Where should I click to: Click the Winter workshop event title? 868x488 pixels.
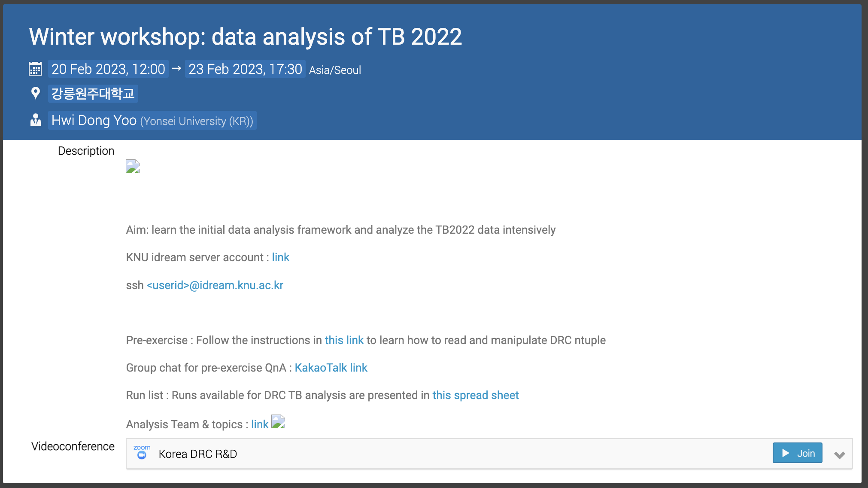point(245,37)
